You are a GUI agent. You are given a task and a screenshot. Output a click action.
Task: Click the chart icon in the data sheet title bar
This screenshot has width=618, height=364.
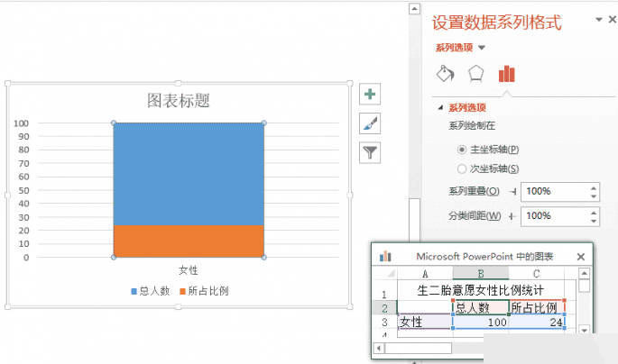(385, 257)
